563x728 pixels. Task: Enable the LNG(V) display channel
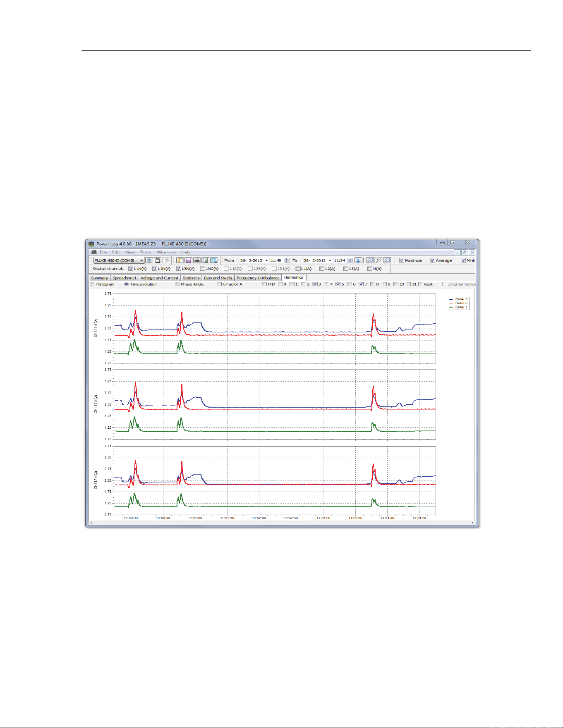(x=203, y=269)
